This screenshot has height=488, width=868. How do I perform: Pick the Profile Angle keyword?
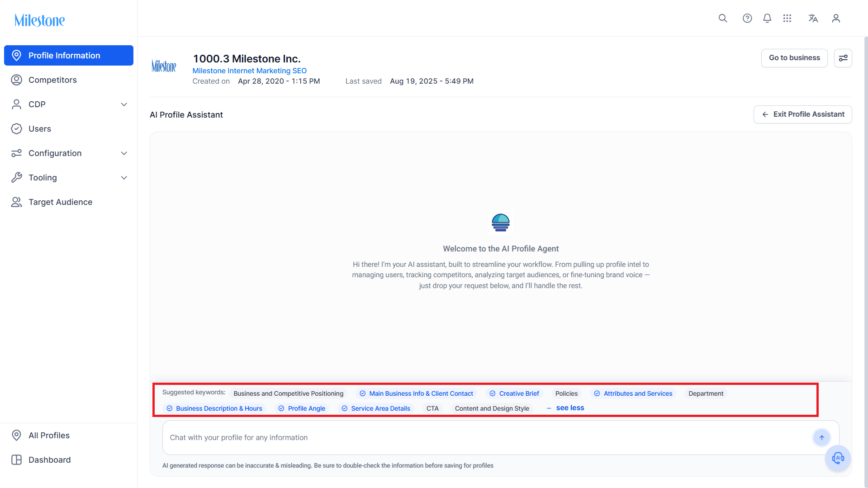coord(302,408)
